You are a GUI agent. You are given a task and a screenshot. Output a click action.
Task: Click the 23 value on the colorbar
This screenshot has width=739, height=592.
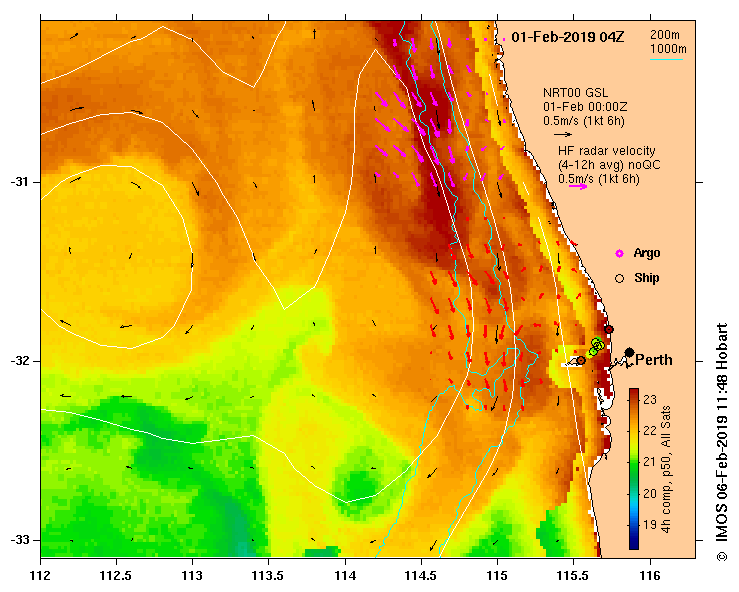(650, 400)
